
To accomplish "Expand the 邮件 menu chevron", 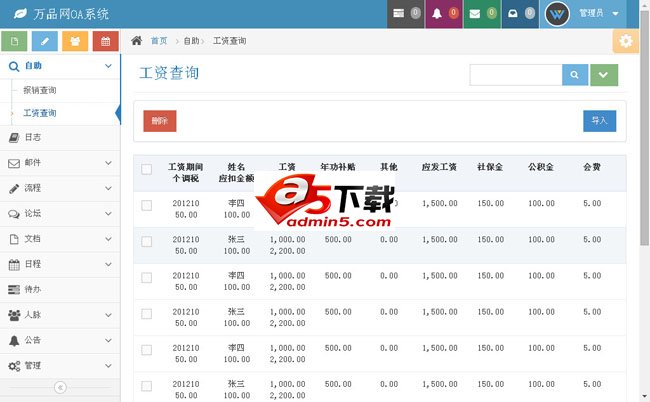I will point(108,163).
